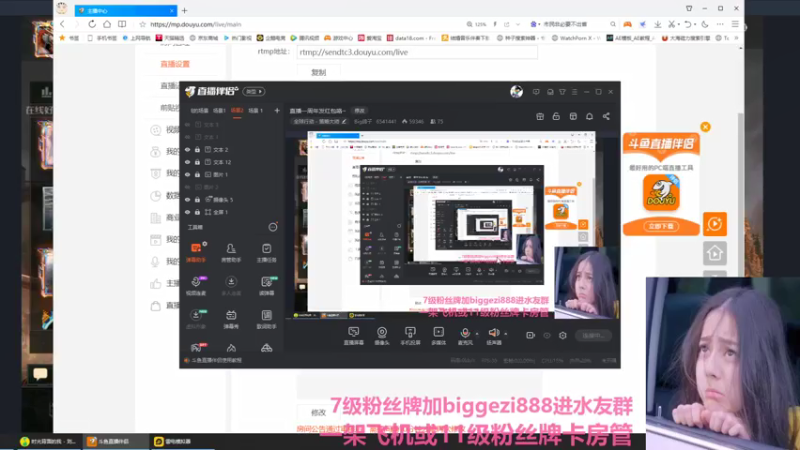Click the 修改 button beside the stream title

tap(360, 111)
